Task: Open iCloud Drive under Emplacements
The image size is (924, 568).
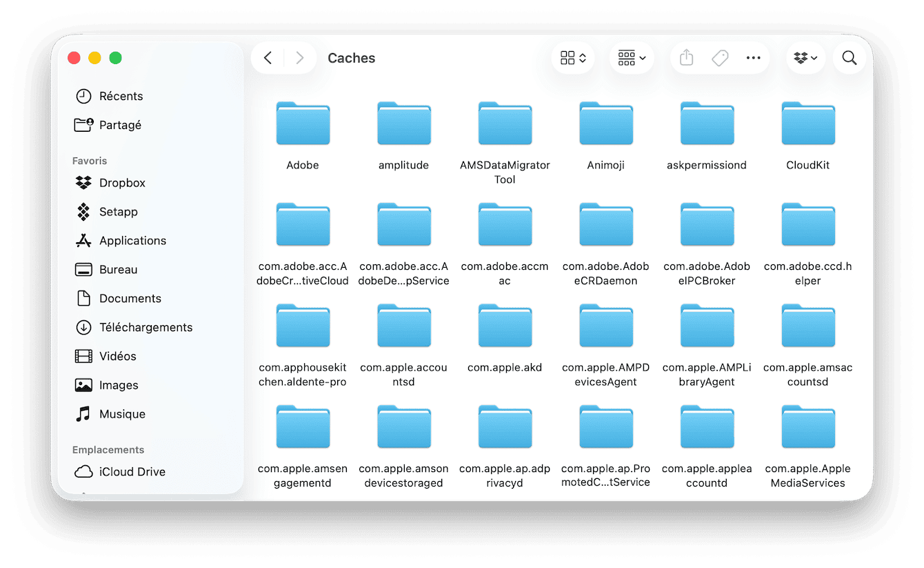Action: click(x=132, y=471)
